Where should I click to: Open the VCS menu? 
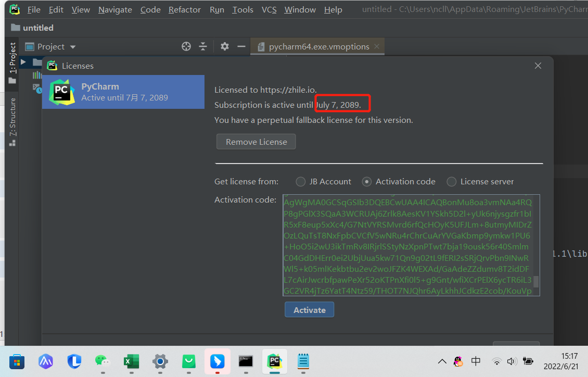269,10
